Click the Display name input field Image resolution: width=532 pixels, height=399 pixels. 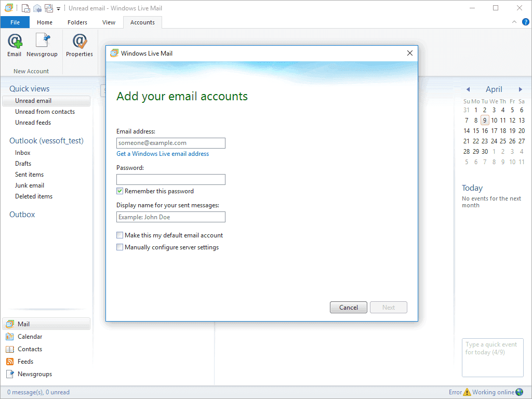click(170, 217)
